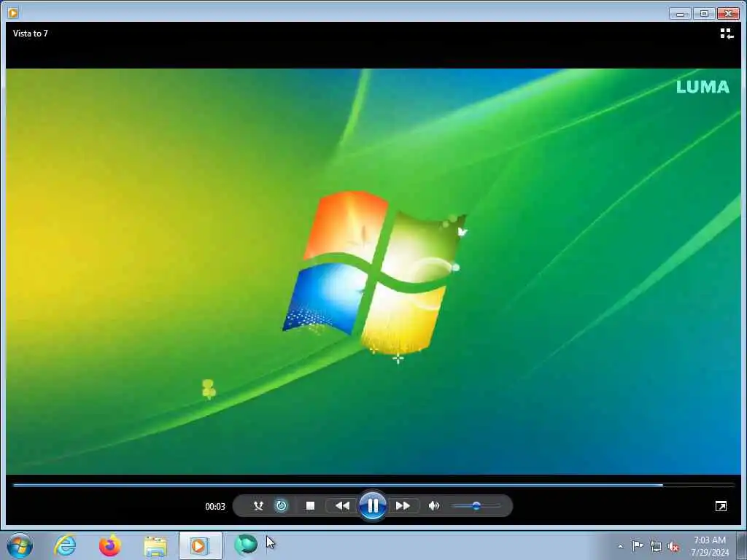747x560 pixels.
Task: Adjust the volume slider
Action: (x=476, y=506)
